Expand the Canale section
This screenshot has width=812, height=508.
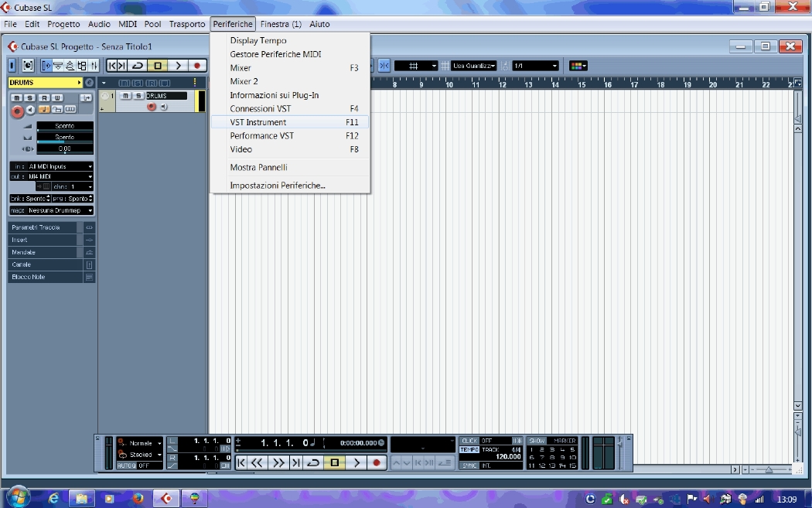[51, 264]
